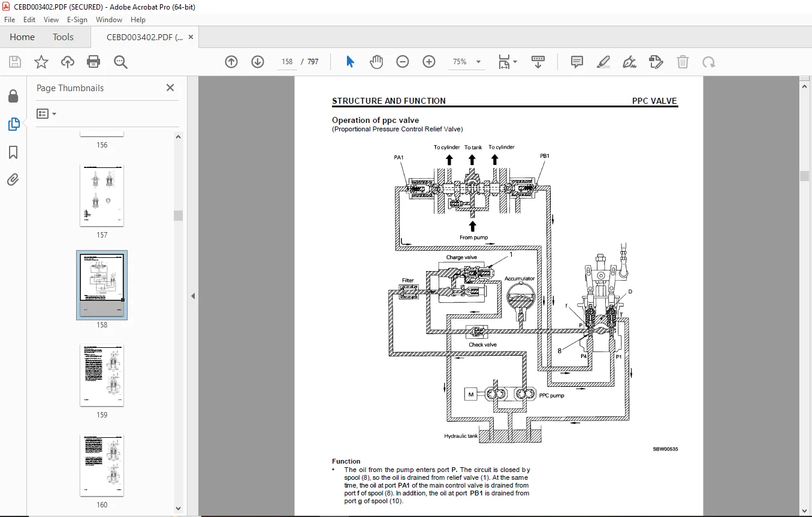Screen dimensions: 812x517
Task: Add a comment note icon
Action: point(577,62)
